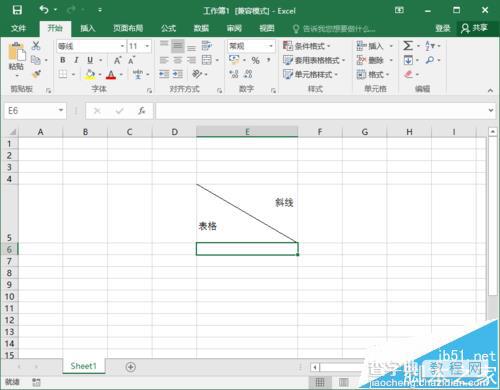Apply the yellow fill color bucket
Image resolution: width=500 pixels, height=390 pixels.
pyautogui.click(x=90, y=74)
